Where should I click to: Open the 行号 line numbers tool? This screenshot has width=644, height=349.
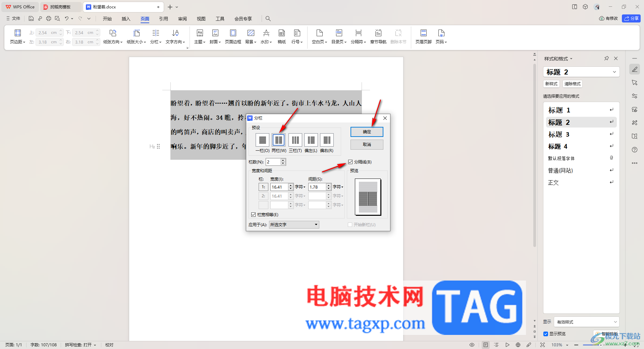(x=297, y=37)
